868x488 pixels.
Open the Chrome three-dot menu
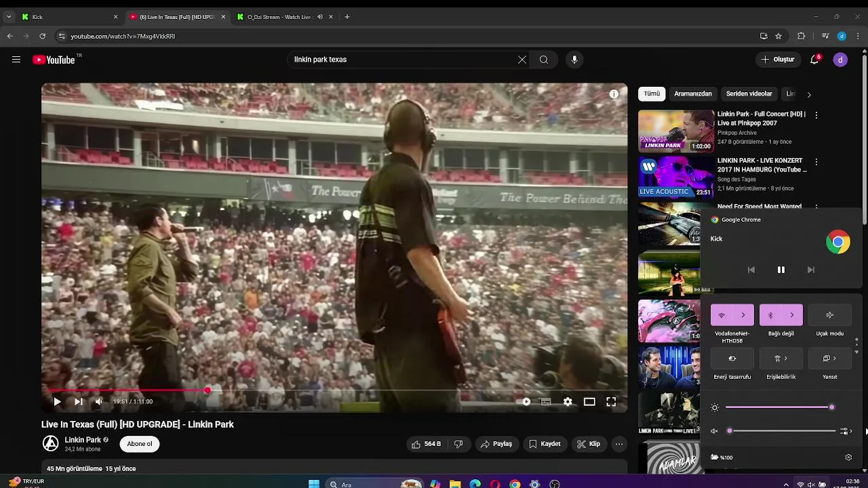pos(859,36)
